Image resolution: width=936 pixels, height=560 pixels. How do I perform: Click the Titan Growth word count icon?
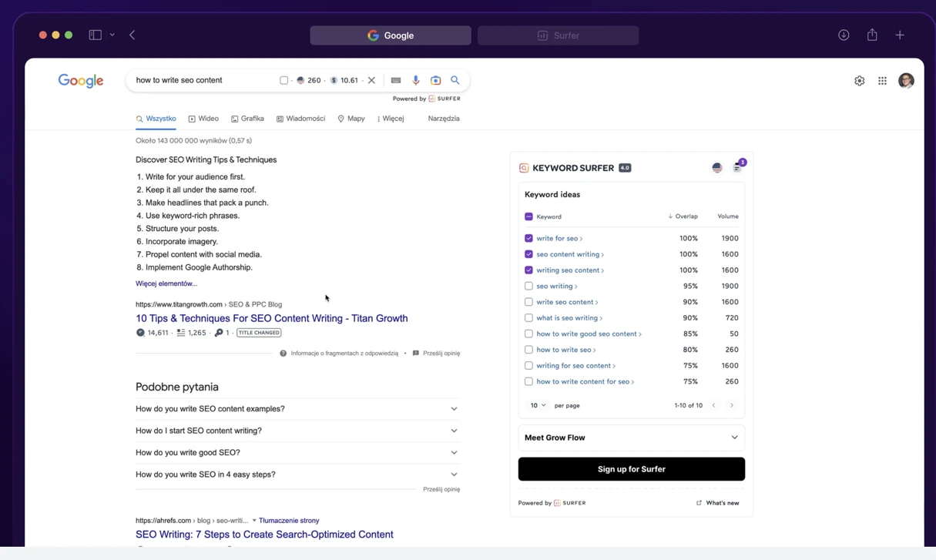click(181, 333)
